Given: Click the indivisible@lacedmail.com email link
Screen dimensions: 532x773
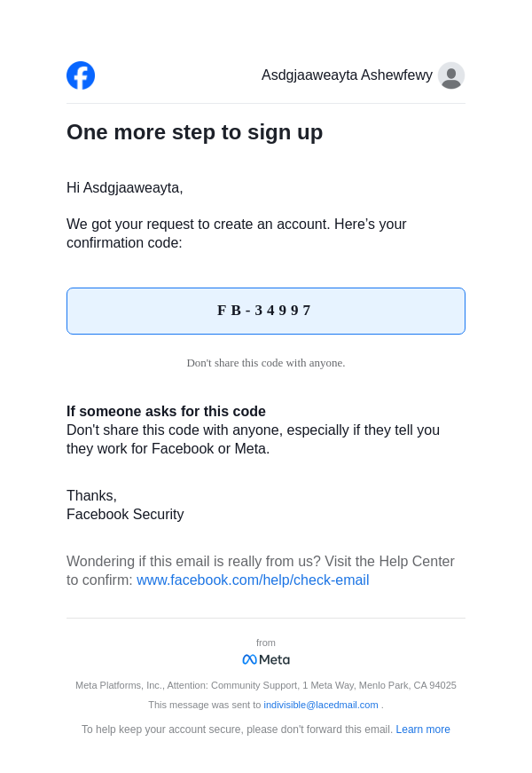Looking at the screenshot, I should click(321, 705).
